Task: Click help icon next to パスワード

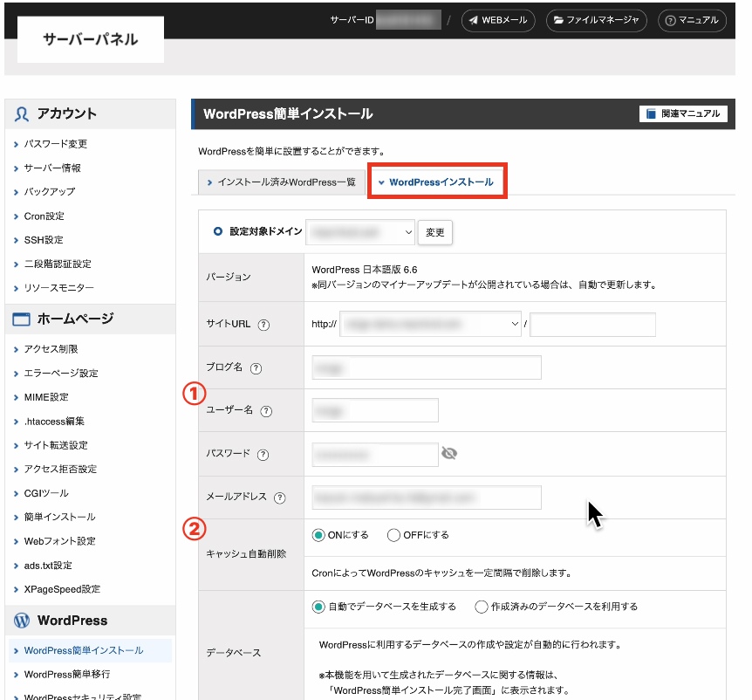Action: click(263, 455)
